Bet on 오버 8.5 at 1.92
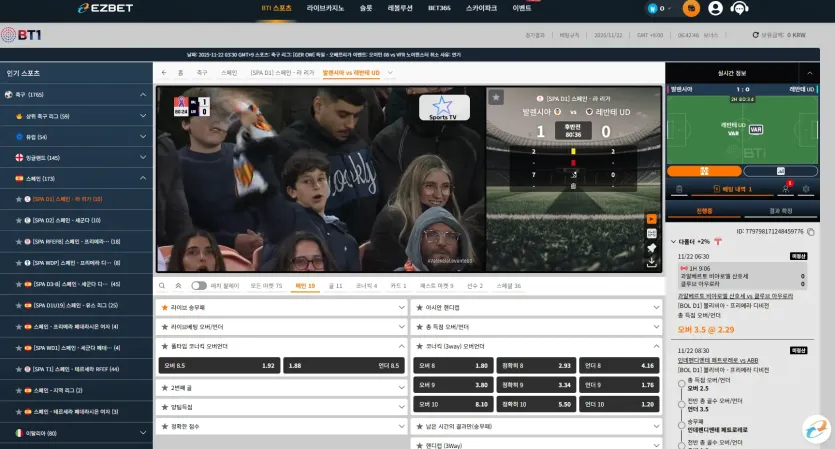Viewport: 835px width, 449px height. click(x=219, y=365)
